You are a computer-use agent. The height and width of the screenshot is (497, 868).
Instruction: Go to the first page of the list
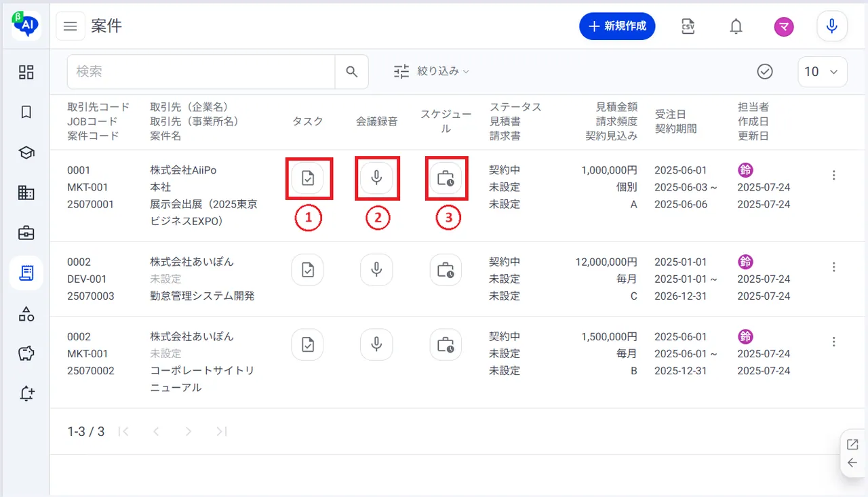point(123,431)
